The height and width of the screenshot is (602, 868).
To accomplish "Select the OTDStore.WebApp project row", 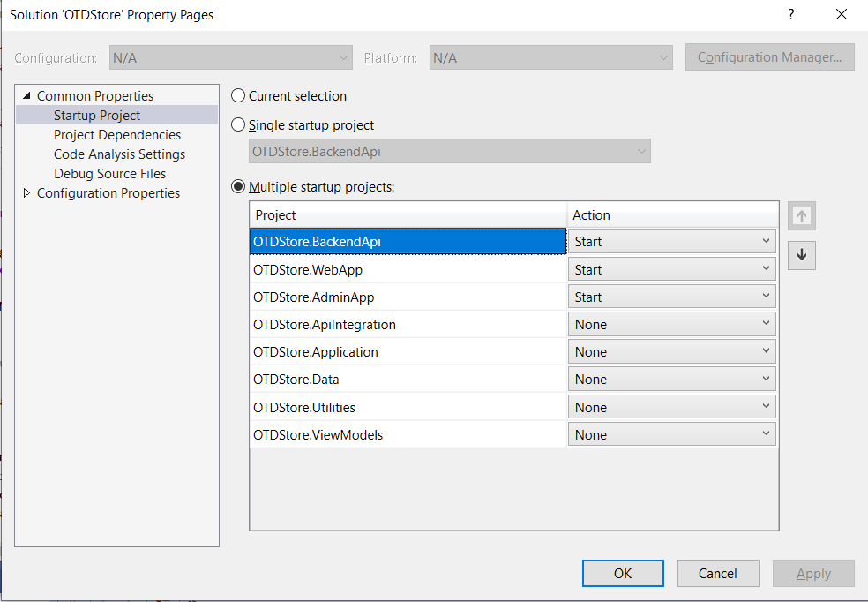I will coord(408,270).
